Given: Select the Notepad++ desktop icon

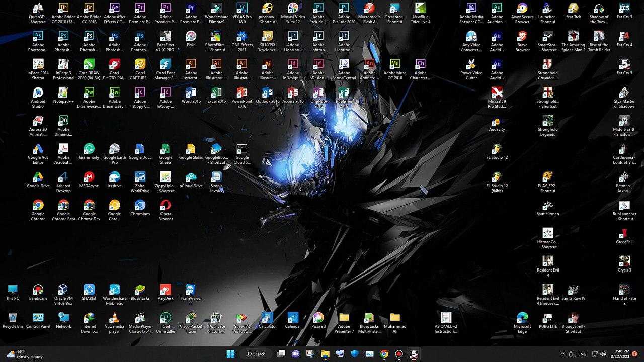Looking at the screenshot, I should (63, 95).
